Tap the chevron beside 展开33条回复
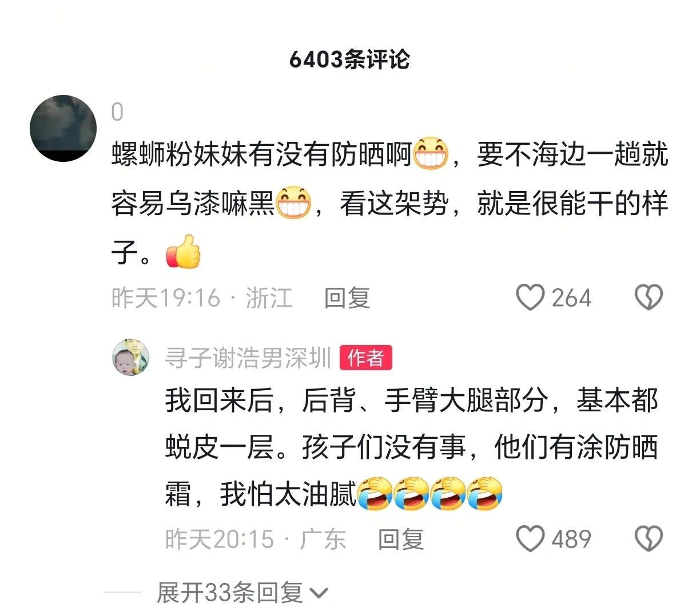Image resolution: width=700 pixels, height=607 pixels. coord(319,594)
